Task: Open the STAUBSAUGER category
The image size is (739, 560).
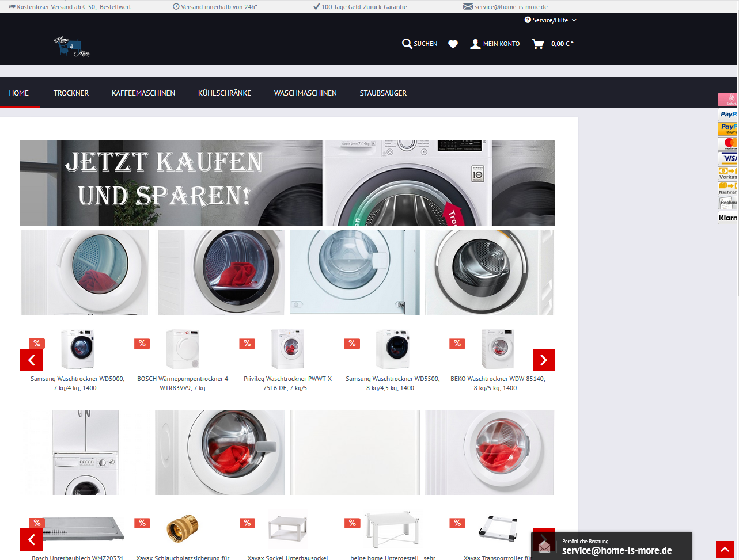Action: pyautogui.click(x=383, y=93)
